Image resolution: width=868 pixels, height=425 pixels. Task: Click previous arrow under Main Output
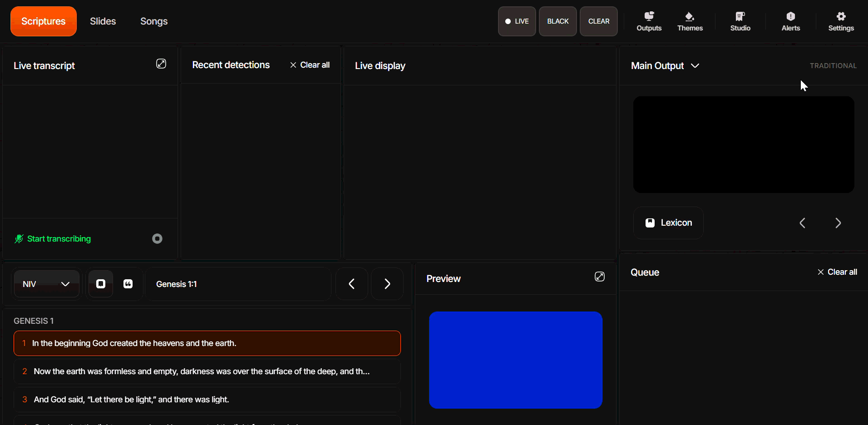coord(802,223)
